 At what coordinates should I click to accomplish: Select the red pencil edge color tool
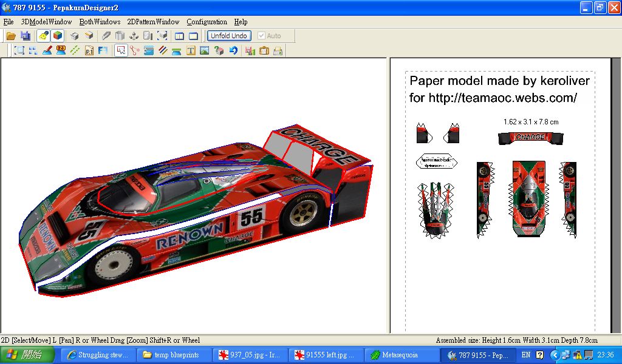coord(47,51)
